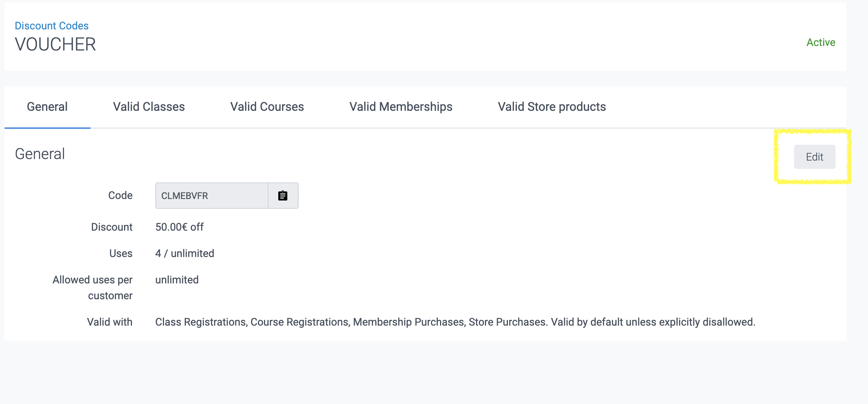868x404 pixels.
Task: Click the Code field label
Action: 120,195
